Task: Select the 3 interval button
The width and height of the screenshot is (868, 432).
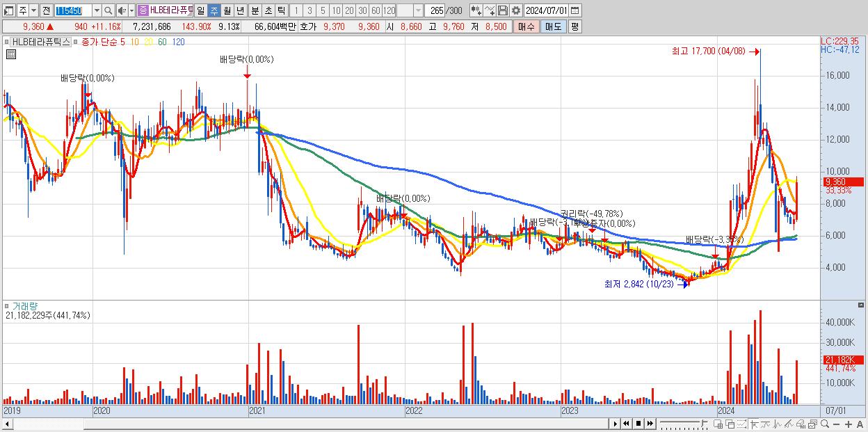Action: click(x=310, y=10)
